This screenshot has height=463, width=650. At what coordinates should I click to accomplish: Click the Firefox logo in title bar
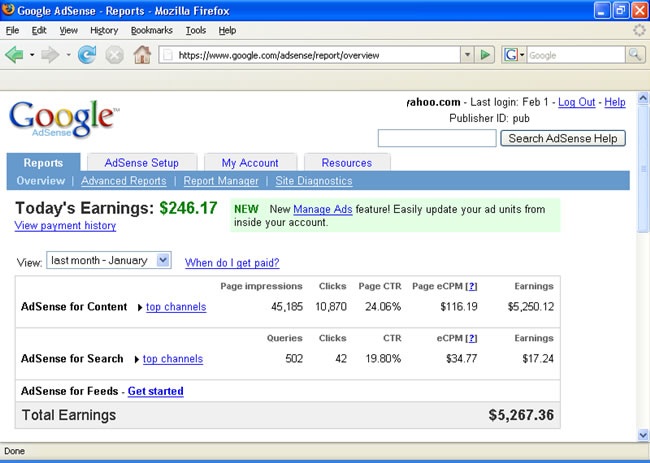(7, 10)
